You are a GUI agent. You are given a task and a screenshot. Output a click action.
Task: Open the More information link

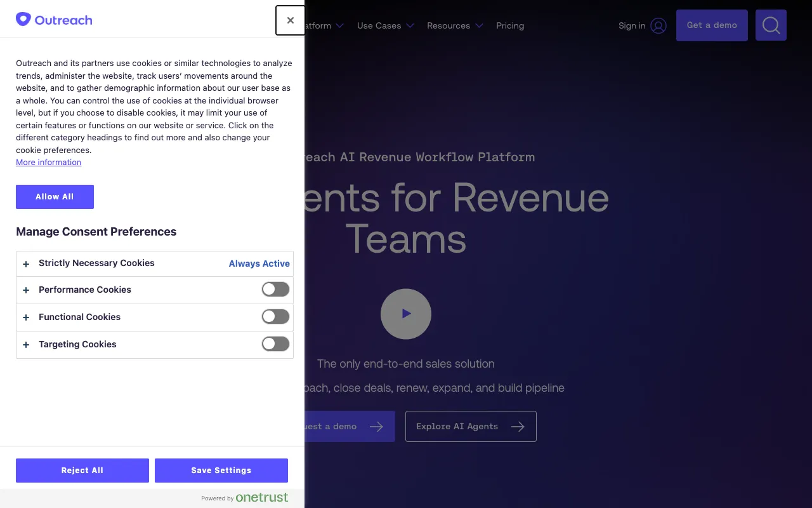tap(49, 163)
